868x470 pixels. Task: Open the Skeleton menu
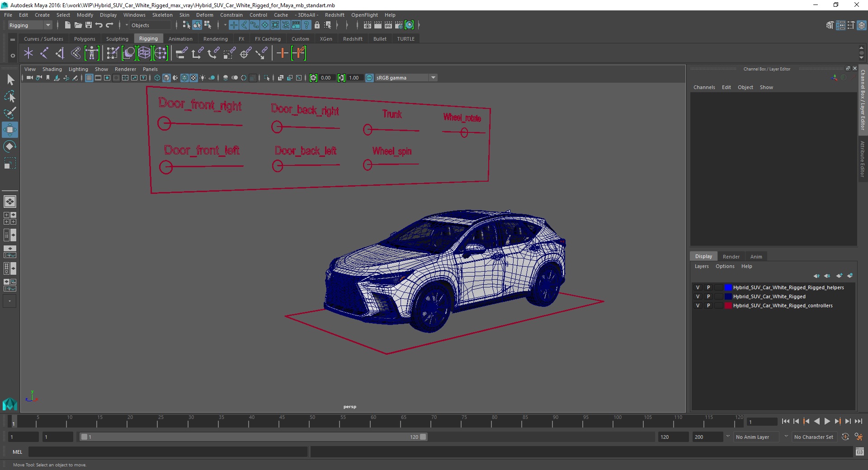pos(162,15)
